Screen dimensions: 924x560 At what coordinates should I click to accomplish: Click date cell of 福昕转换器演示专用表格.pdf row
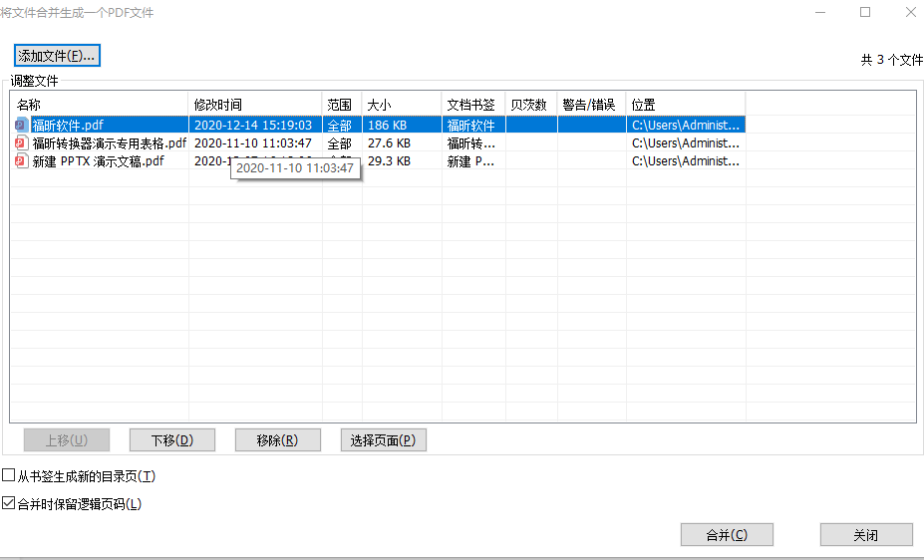coord(253,143)
